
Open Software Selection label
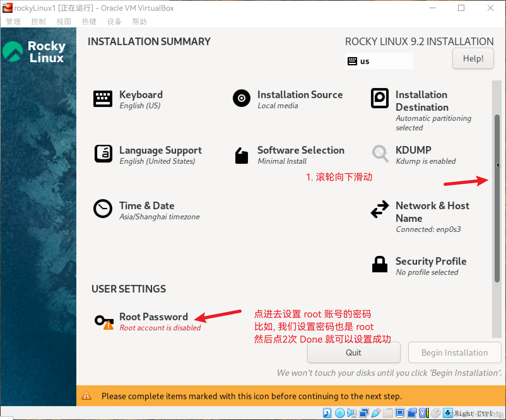coord(301,150)
